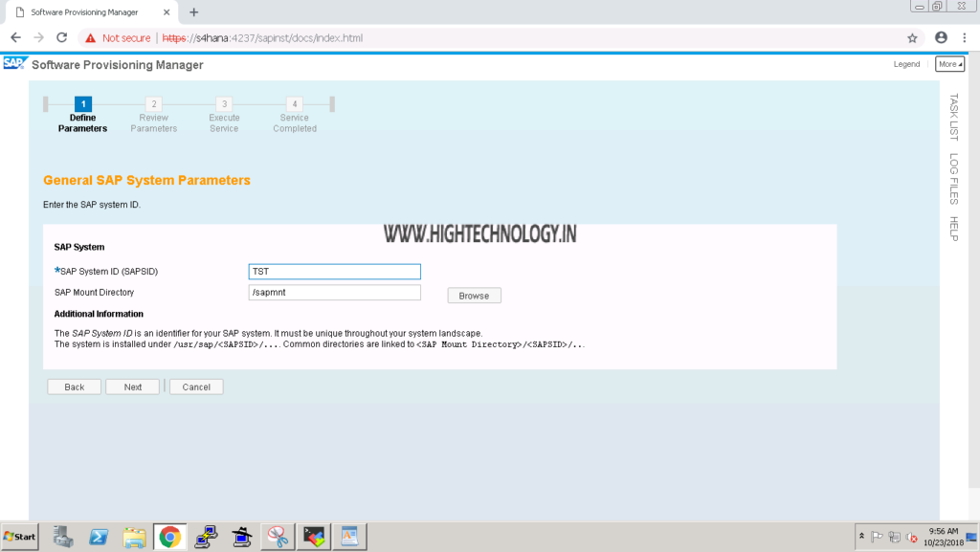Click the muted volume speaker icon
Viewport: 980px width, 552px height.
(x=912, y=537)
